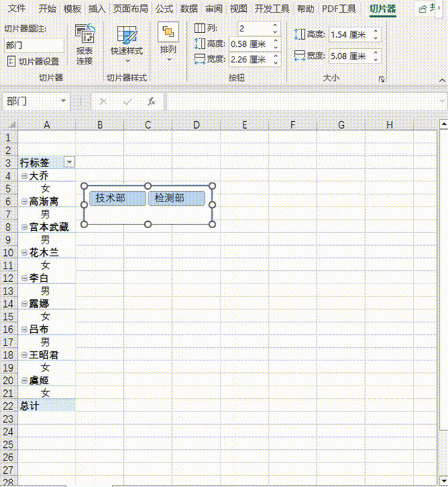This screenshot has height=487, width=448.
Task: Switch to the 插入 ribbon tab
Action: coord(97,9)
